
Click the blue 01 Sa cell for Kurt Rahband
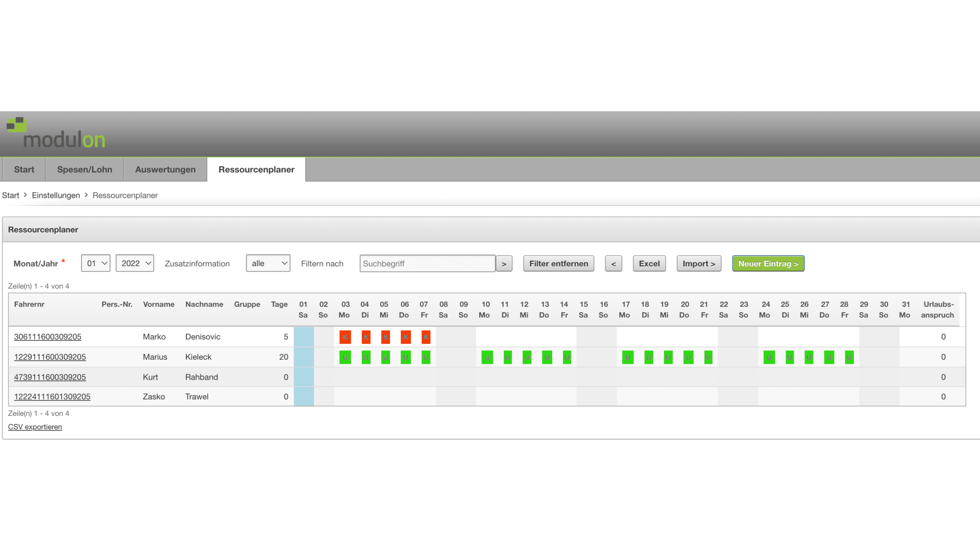pyautogui.click(x=304, y=377)
